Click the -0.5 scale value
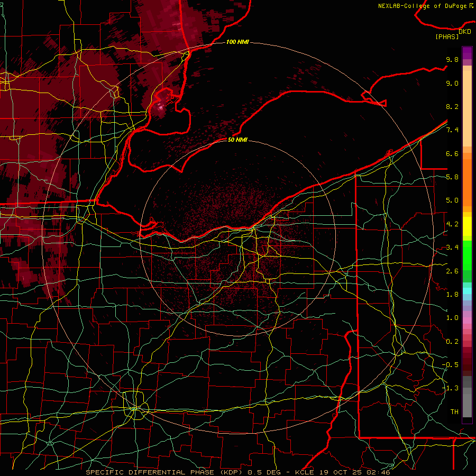Image resolution: width=476 pixels, height=476 pixels. point(451,365)
